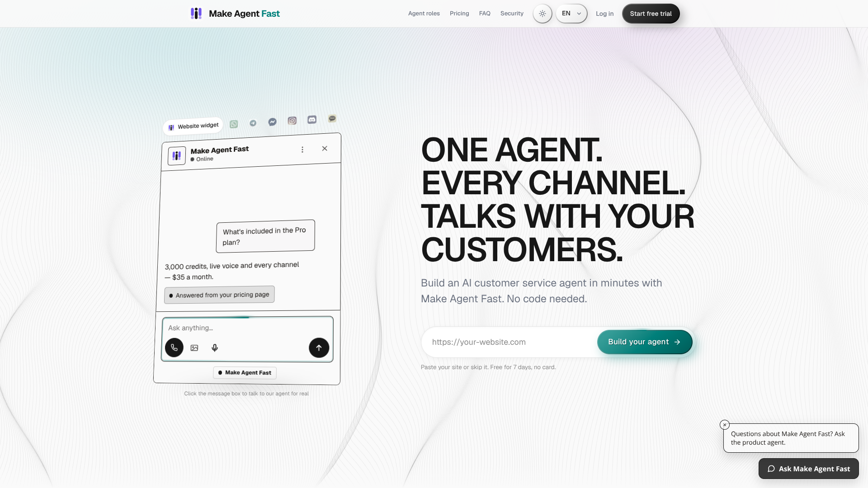
Task: Click the Log in link
Action: point(604,14)
